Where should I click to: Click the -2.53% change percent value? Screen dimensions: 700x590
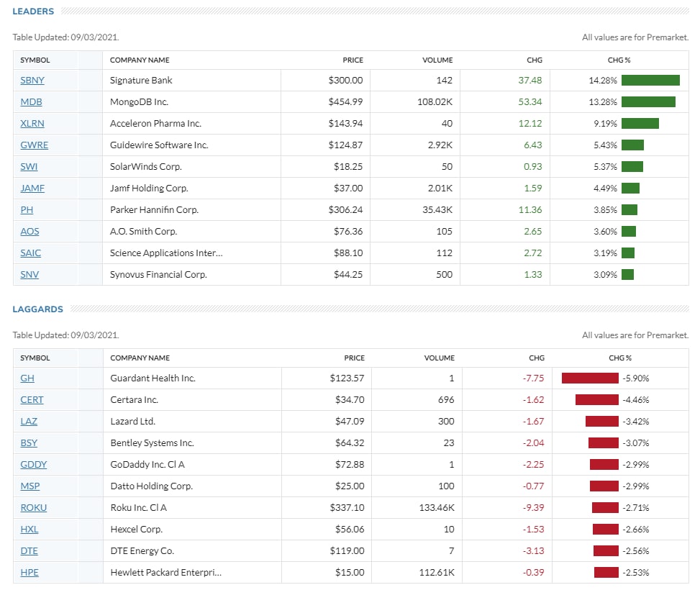pyautogui.click(x=636, y=573)
